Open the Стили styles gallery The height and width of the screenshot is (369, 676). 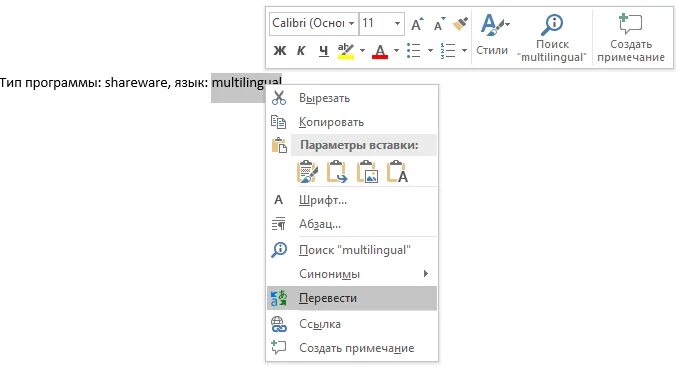[x=492, y=34]
